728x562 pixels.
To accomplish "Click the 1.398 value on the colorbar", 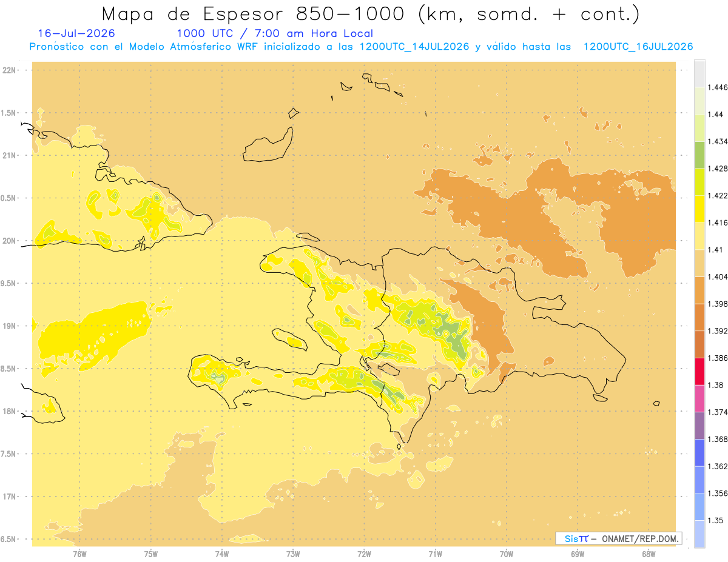I will point(718,304).
